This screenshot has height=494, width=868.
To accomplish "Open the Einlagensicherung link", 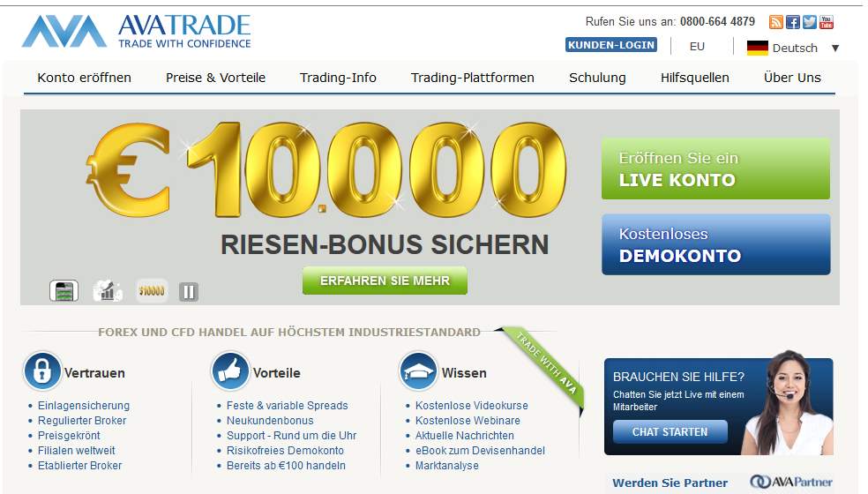I will coord(84,406).
